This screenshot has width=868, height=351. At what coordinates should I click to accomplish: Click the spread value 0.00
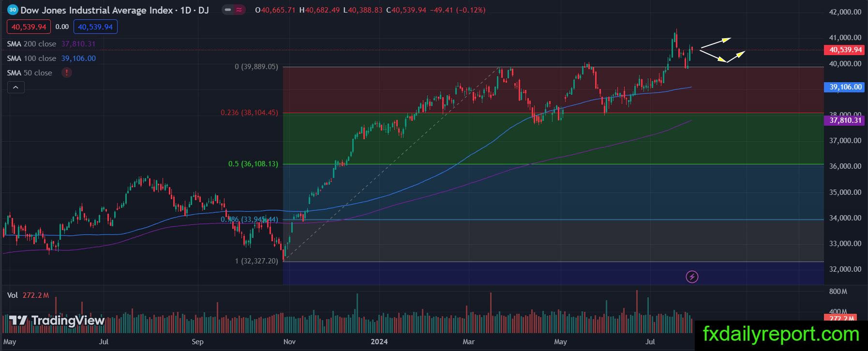(62, 27)
